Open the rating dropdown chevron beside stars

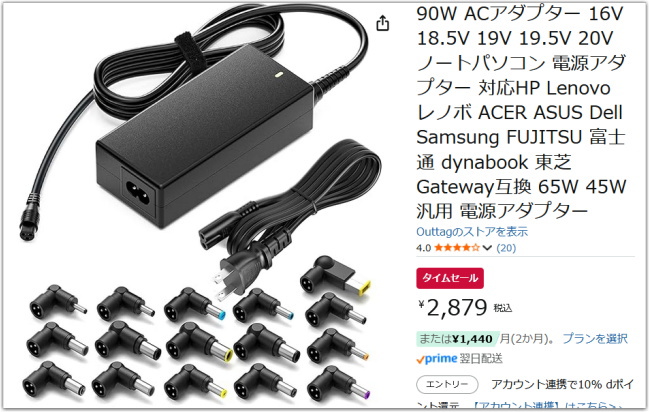coord(487,248)
